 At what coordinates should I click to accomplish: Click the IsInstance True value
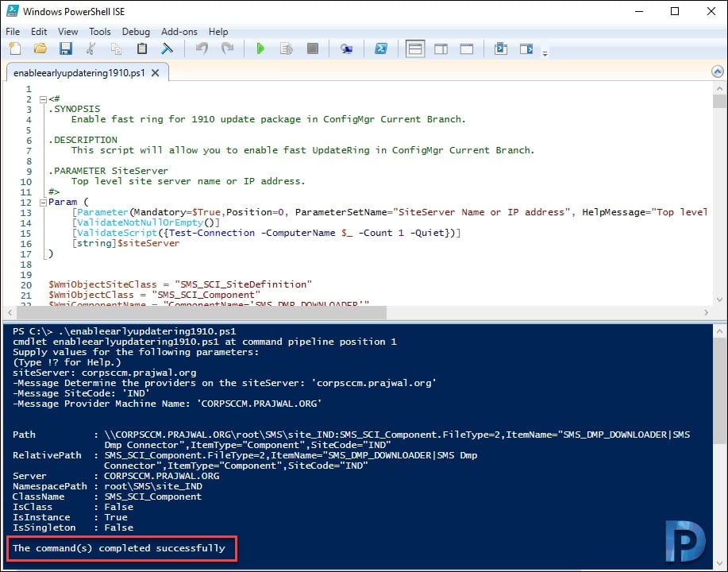[116, 517]
